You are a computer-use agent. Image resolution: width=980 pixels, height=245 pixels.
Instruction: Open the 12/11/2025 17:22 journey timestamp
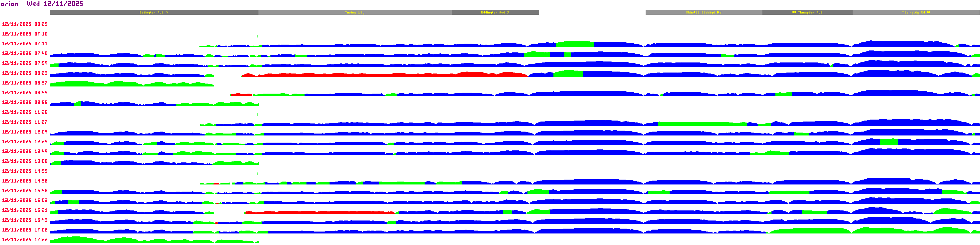[25, 240]
